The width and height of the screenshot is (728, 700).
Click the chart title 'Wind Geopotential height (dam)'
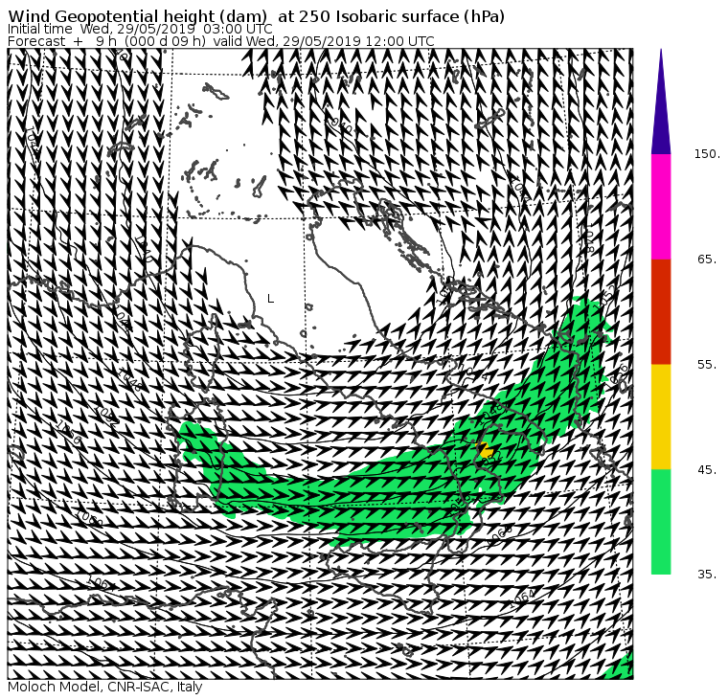[137, 16]
